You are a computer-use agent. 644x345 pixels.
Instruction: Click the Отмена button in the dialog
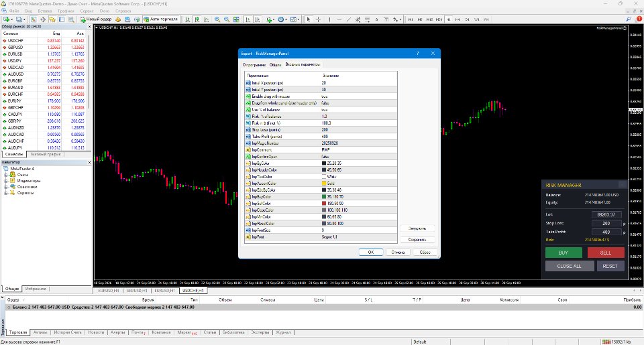[398, 253]
